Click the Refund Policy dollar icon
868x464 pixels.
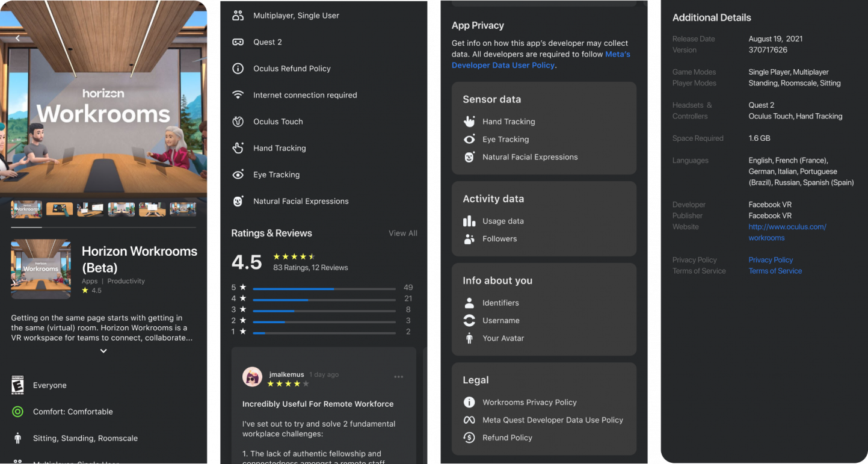469,438
